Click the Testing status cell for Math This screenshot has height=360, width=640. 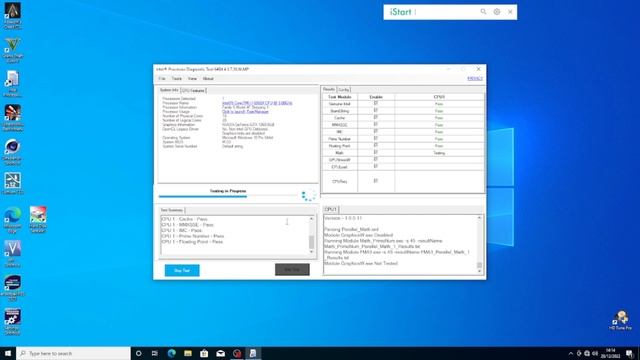pyautogui.click(x=439, y=153)
